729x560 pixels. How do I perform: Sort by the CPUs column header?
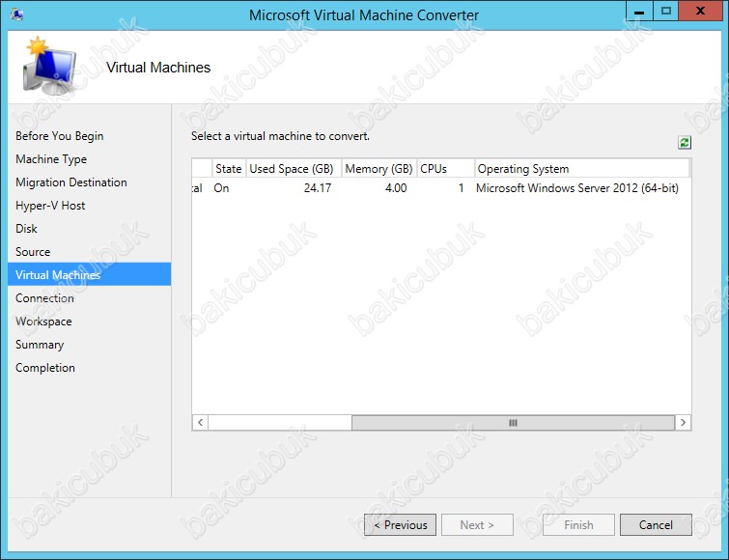pos(445,168)
